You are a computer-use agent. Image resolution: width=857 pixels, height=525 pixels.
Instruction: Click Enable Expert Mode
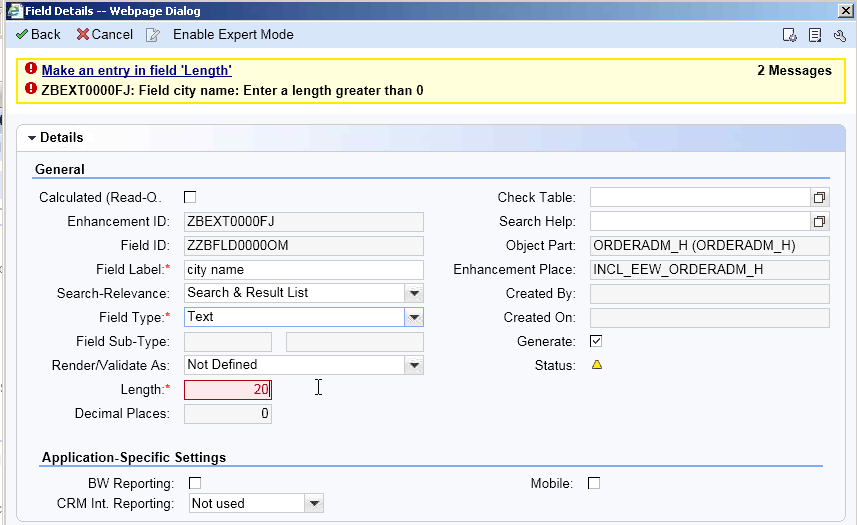(x=233, y=34)
